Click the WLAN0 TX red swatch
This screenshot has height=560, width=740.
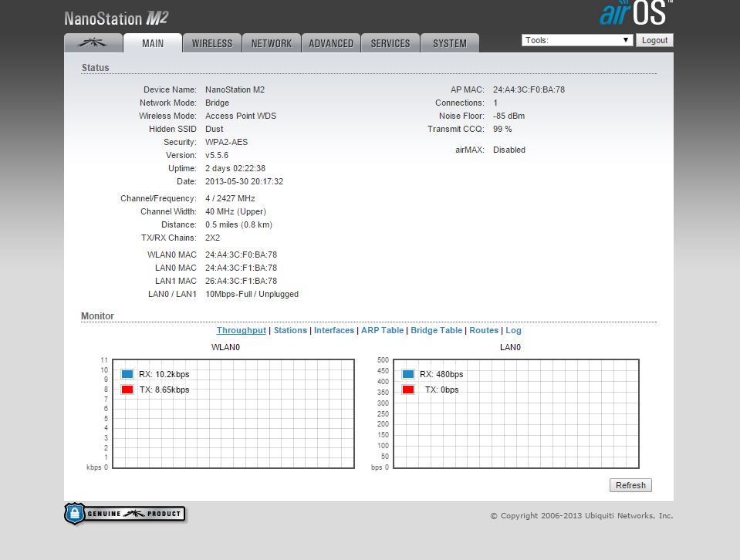click(x=127, y=390)
